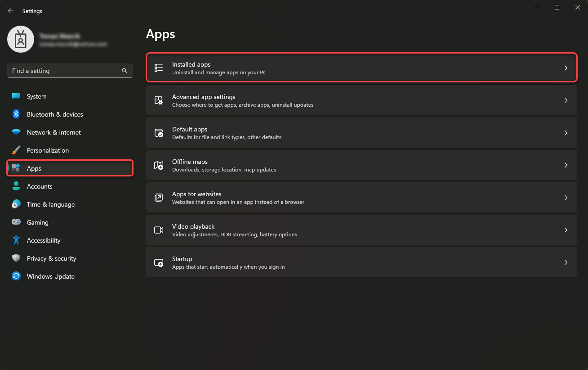Click the Accounts person icon
Screen dimensions: 588x370
(16, 186)
